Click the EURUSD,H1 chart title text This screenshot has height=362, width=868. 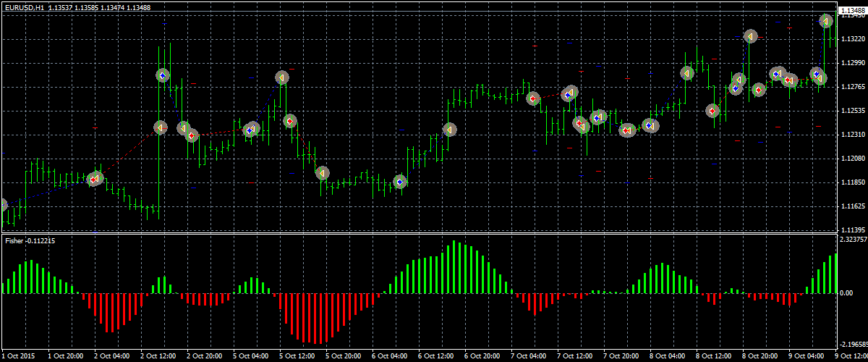[x=24, y=7]
